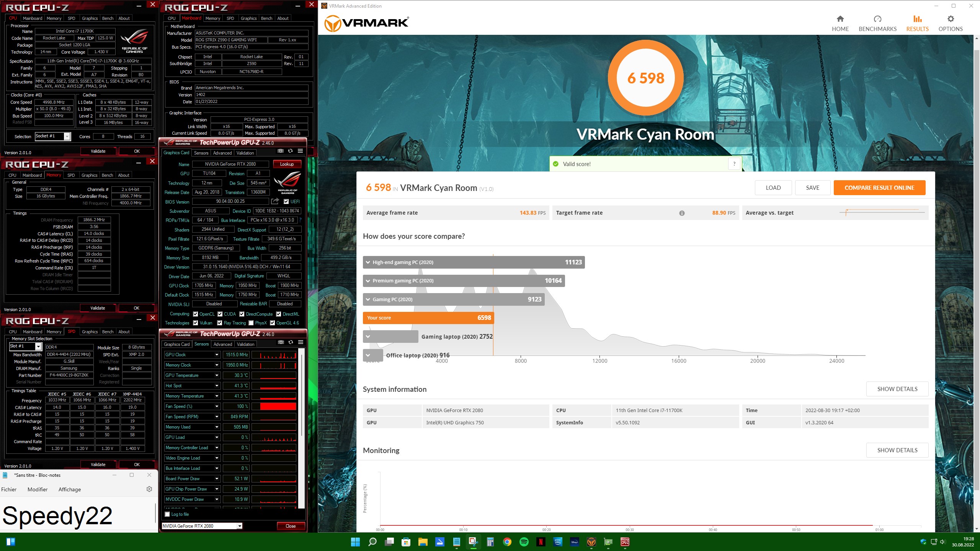This screenshot has height=551, width=980.
Task: Open taskbar Search icon
Action: [x=372, y=542]
